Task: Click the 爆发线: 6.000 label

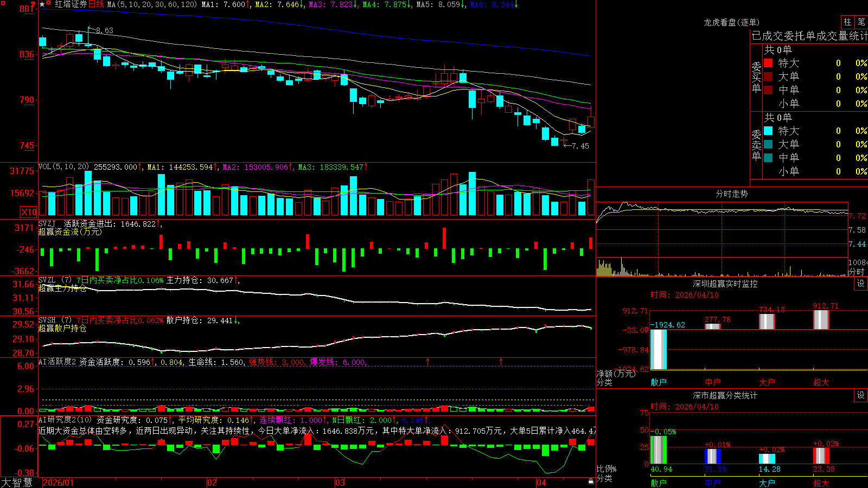Action: [338, 362]
